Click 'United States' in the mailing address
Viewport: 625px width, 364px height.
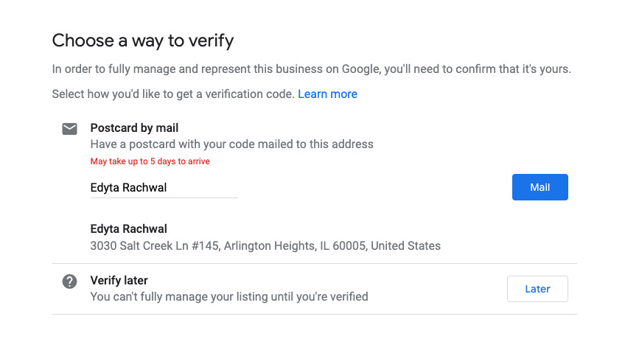pyautogui.click(x=405, y=246)
